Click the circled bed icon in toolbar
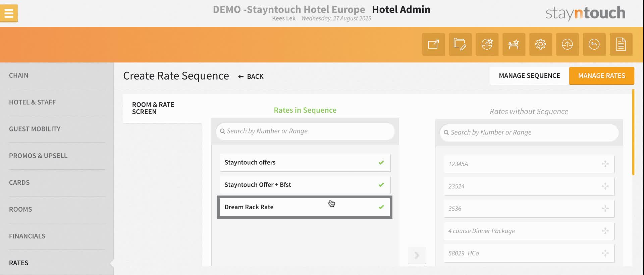The height and width of the screenshot is (275, 644). point(594,44)
